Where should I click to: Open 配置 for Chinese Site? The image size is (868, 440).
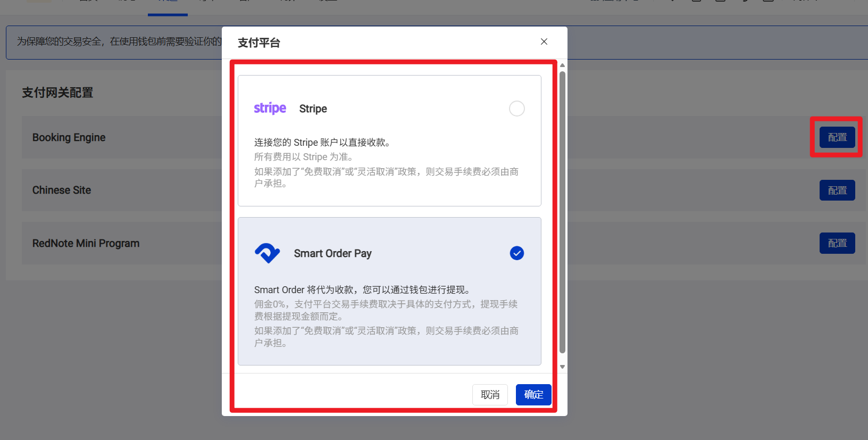pos(837,190)
